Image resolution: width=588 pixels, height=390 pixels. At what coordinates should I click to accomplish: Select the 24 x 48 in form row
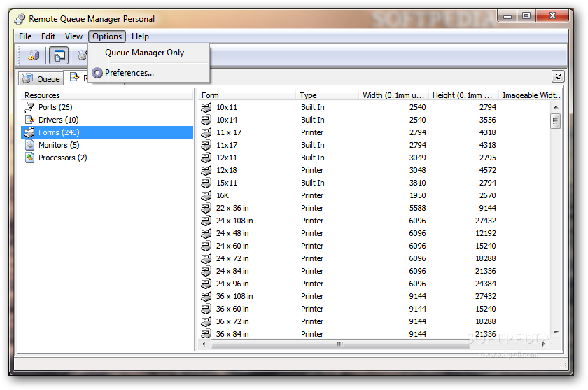pos(373,233)
